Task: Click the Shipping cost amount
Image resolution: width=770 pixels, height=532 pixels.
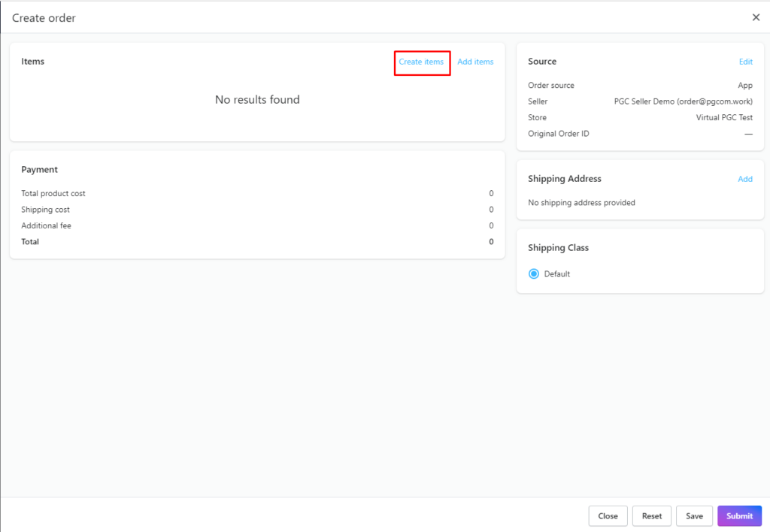Action: (491, 209)
